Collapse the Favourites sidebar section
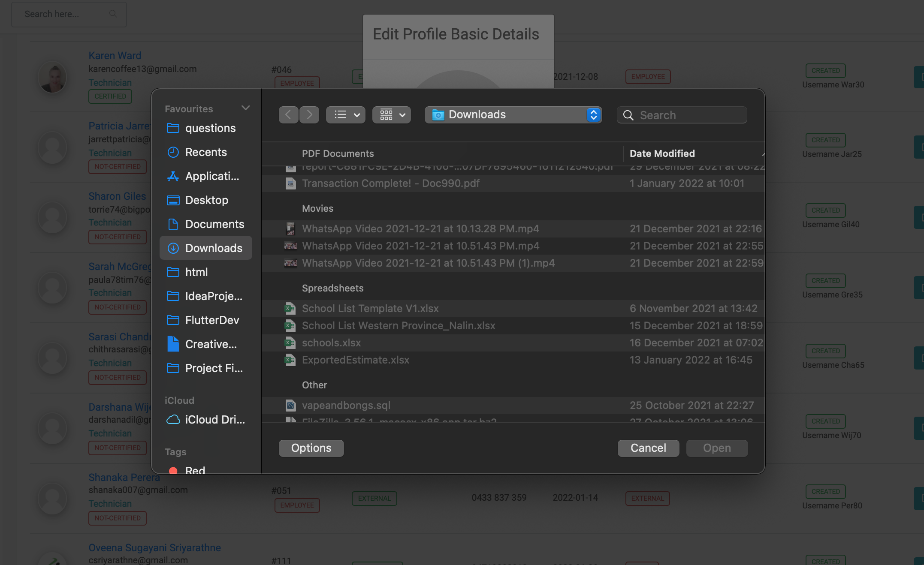This screenshot has height=565, width=924. (x=245, y=108)
